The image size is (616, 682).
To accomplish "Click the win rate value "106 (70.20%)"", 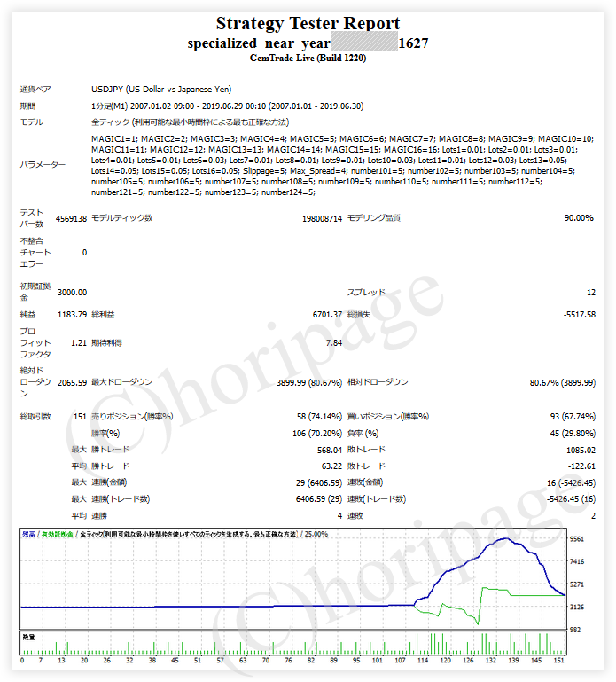I will (317, 434).
